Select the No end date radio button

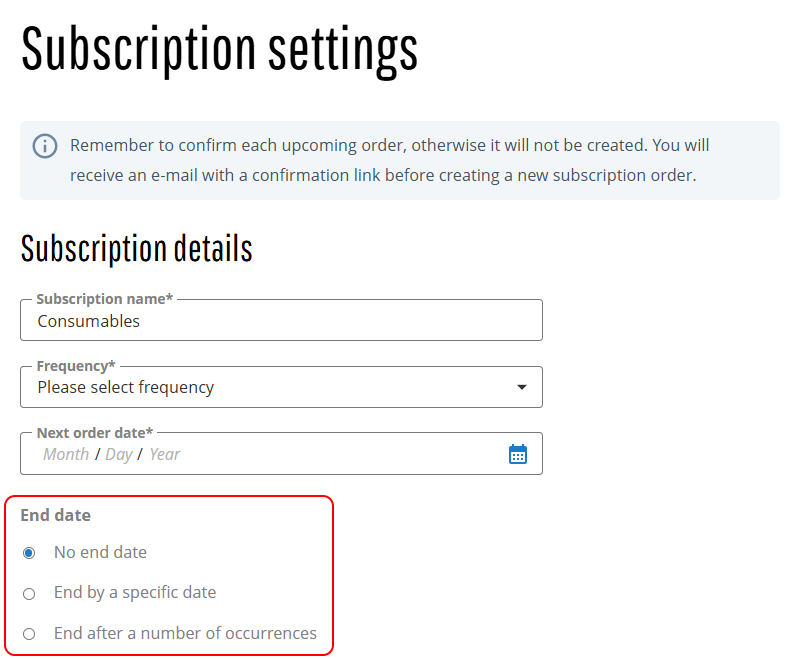click(29, 553)
